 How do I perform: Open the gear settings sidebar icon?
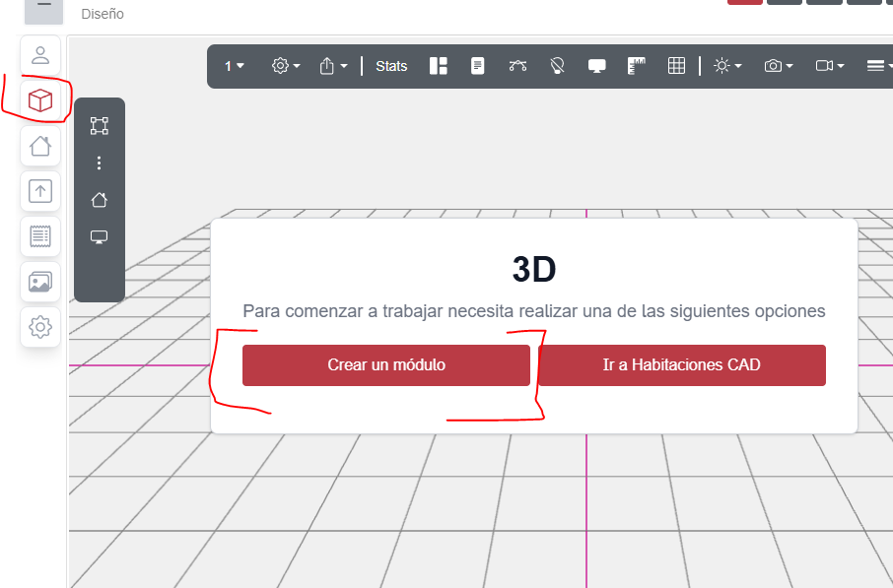tap(40, 327)
